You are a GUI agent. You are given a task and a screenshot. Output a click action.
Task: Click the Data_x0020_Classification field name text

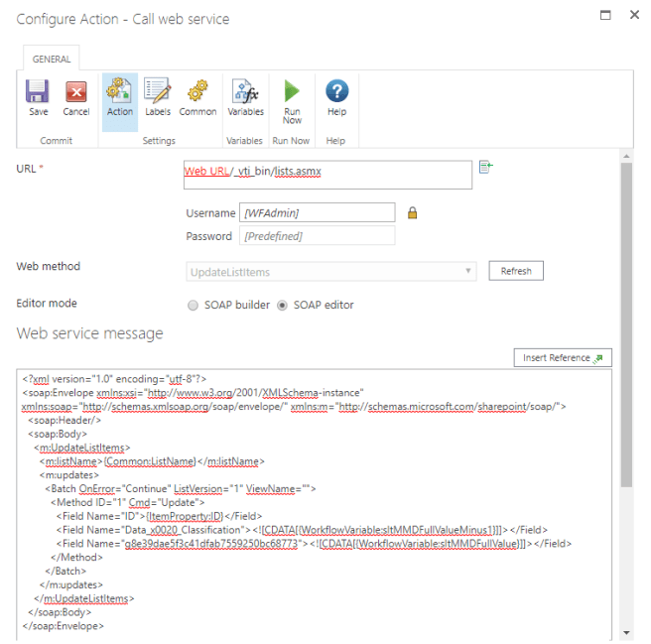tap(183, 530)
